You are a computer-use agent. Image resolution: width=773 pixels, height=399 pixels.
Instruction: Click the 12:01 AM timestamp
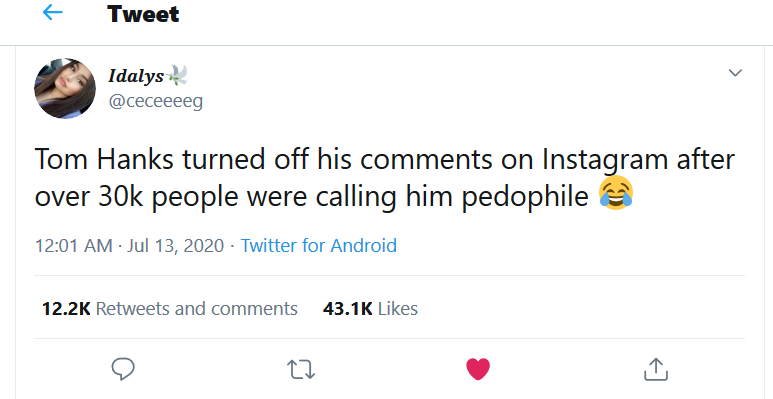click(x=73, y=246)
